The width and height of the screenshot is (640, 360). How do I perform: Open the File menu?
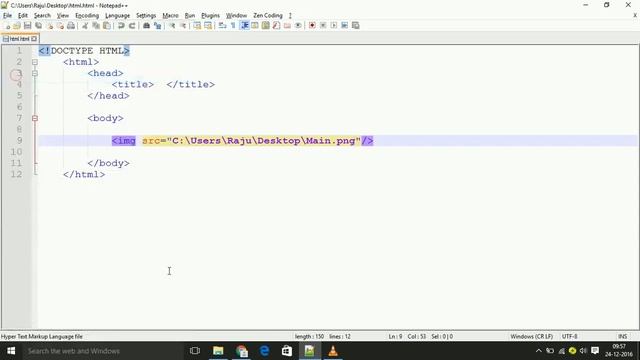point(7,16)
